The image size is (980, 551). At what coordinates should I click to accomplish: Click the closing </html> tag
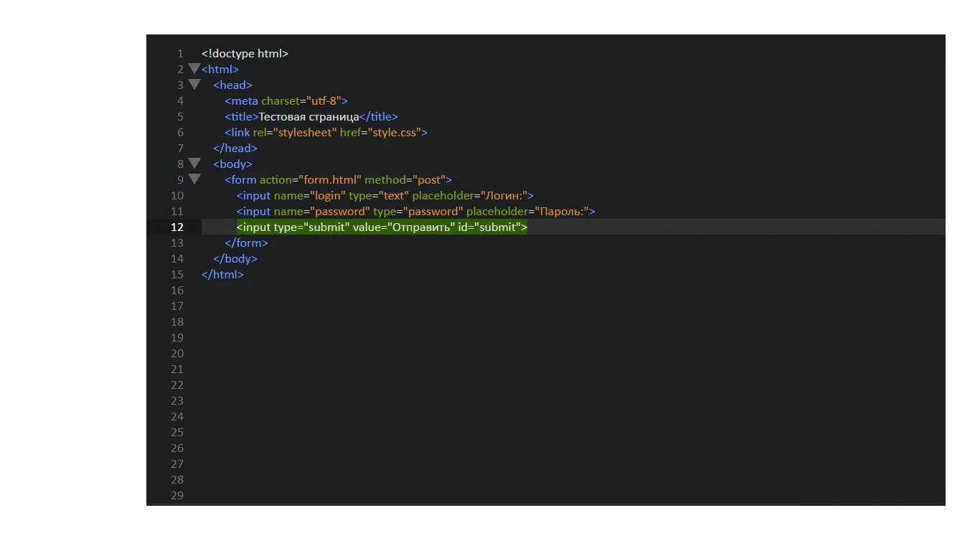coord(222,275)
